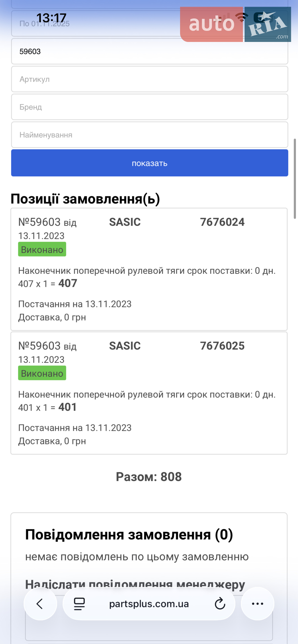Click Виконано status badge of first order item
The height and width of the screenshot is (644, 298).
(42, 250)
